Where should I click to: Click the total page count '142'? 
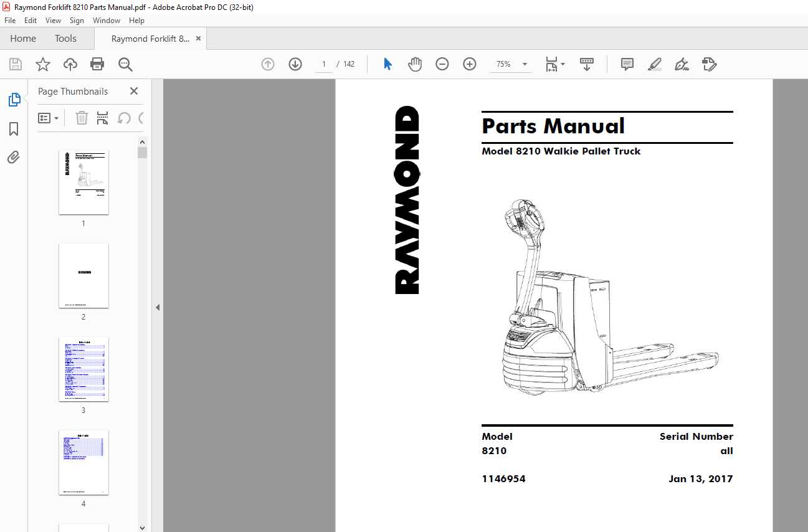point(349,64)
